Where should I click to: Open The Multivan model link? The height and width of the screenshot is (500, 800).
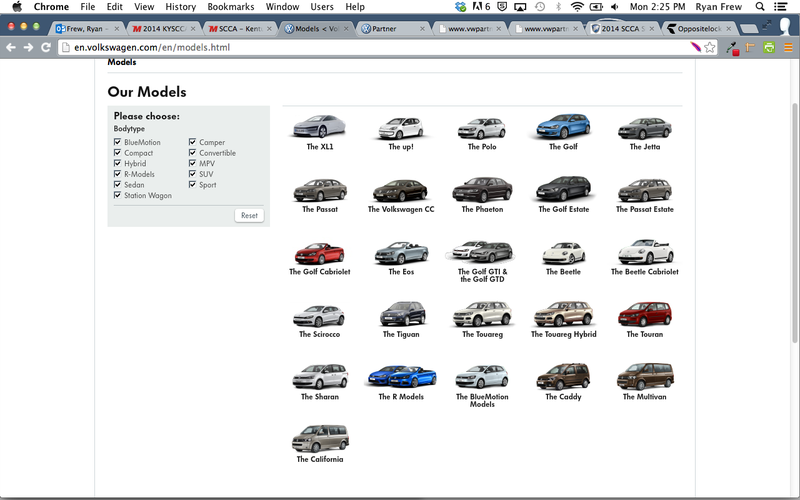(x=644, y=396)
